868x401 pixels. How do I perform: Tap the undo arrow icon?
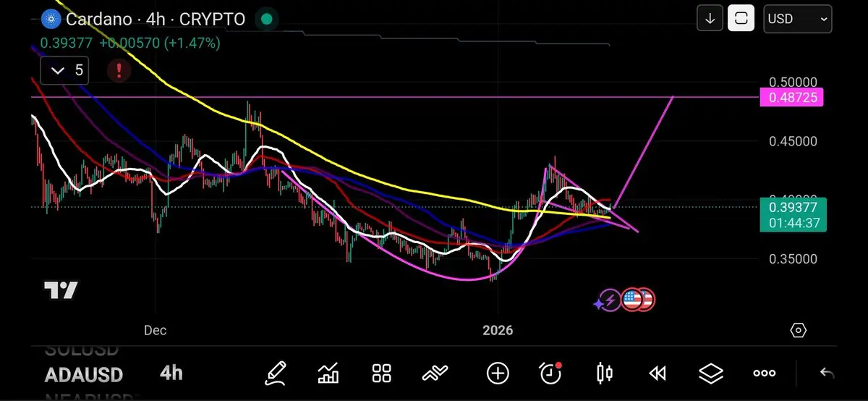(827, 373)
